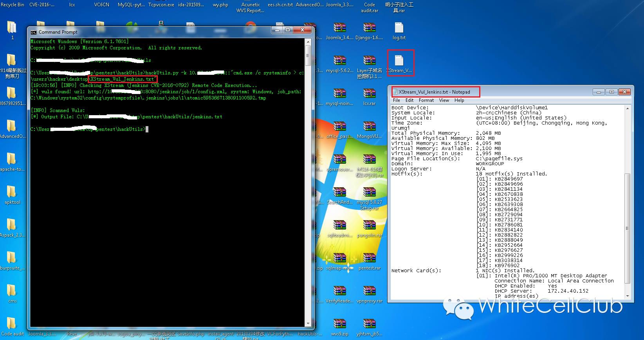Screen dimensions: 644x340
Task: Open the File menu in Notepad
Action: [396, 100]
